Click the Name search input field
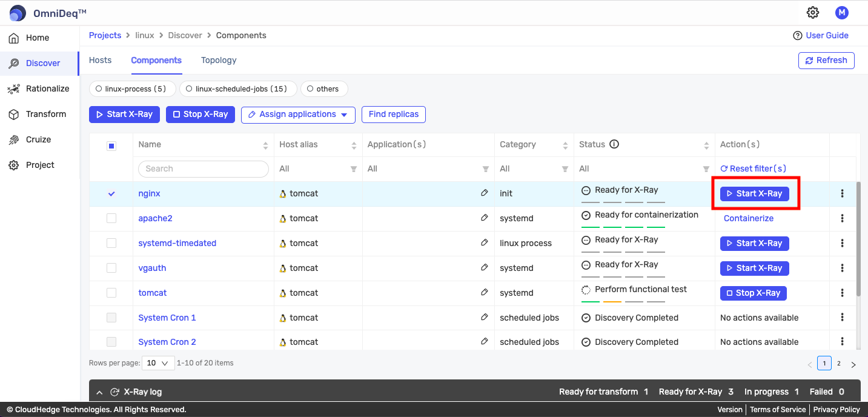The width and height of the screenshot is (868, 417). (x=204, y=169)
